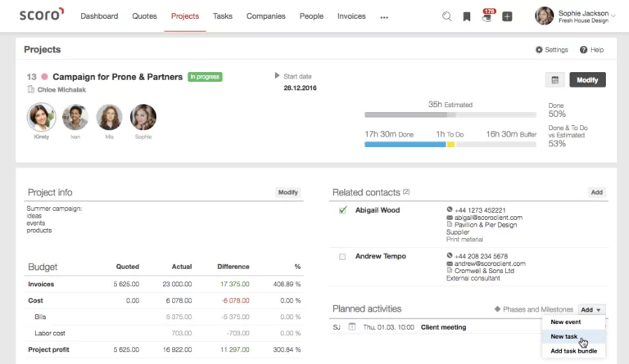
Task: Go to the Invoices tab
Action: click(351, 16)
